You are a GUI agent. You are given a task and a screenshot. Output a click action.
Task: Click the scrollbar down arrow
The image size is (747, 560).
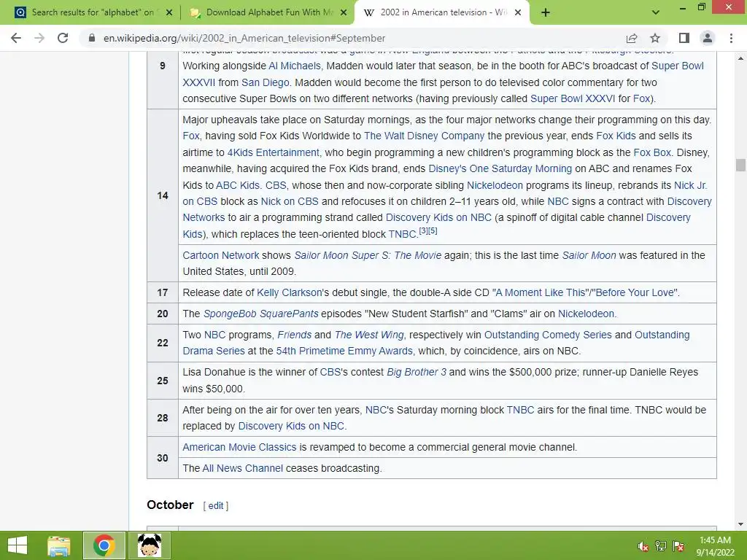pyautogui.click(x=740, y=524)
